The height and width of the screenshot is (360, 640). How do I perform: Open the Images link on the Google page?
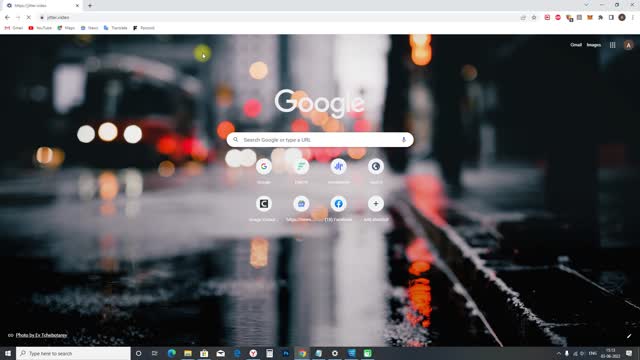[593, 45]
